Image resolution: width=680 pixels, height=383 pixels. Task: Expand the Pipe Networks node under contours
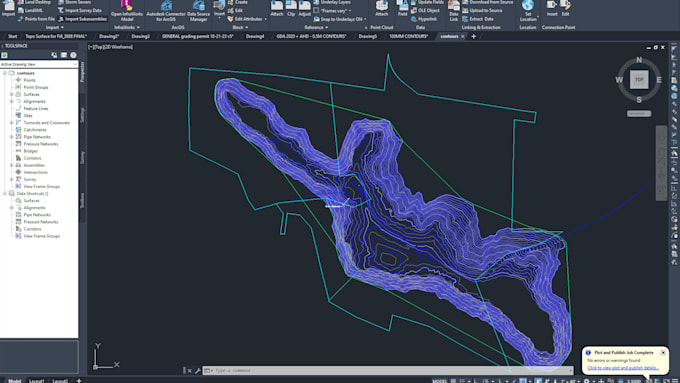[12, 137]
